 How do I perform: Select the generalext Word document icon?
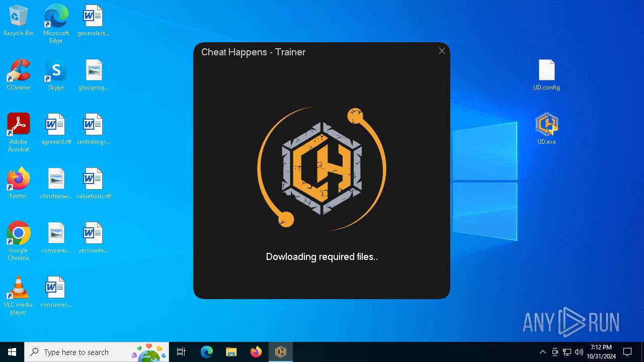(93, 21)
